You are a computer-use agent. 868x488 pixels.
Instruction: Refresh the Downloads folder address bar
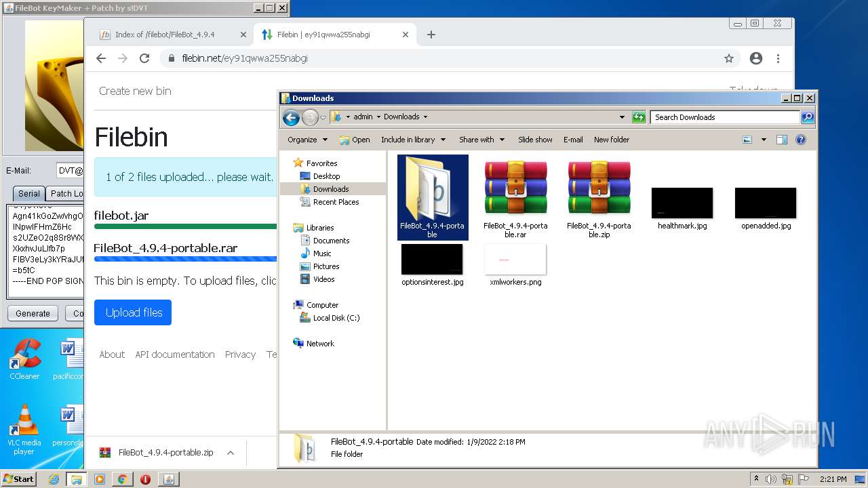(639, 117)
